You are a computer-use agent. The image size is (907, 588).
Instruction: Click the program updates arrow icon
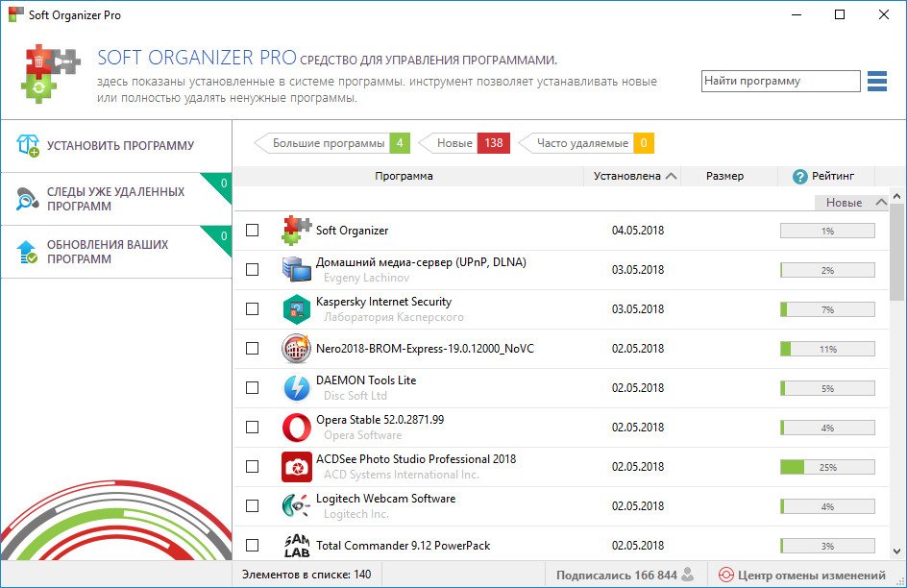27,252
